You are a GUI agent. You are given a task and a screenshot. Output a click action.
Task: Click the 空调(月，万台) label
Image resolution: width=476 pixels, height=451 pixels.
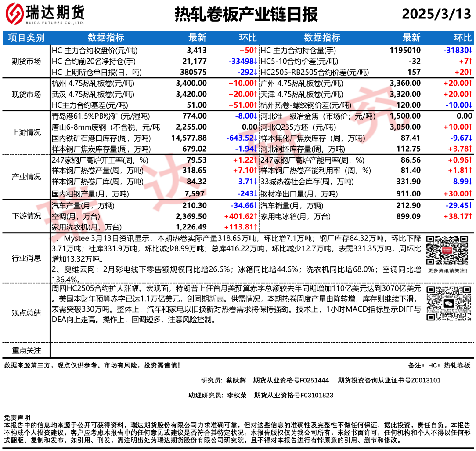coord(76,217)
